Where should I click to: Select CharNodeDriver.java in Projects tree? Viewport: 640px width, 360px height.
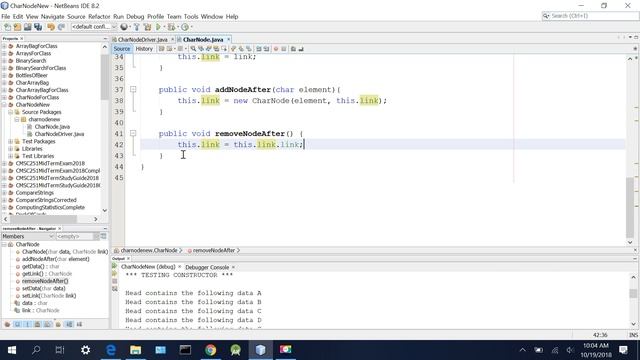click(59, 134)
